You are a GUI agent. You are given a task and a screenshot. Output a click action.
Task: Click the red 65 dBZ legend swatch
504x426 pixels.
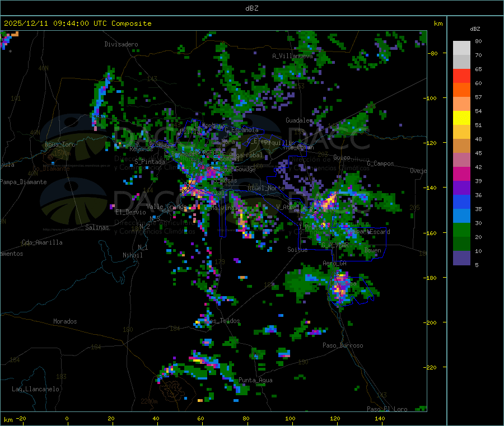pos(461,76)
